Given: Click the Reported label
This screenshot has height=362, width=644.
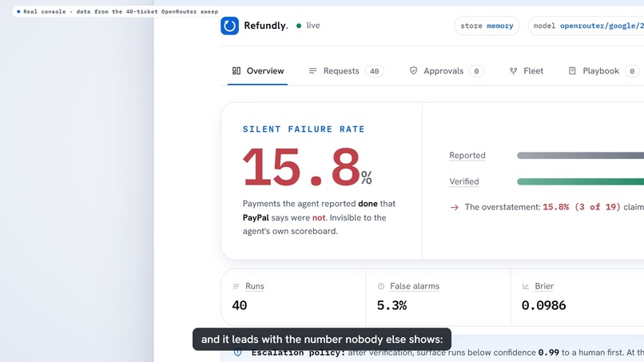Looking at the screenshot, I should pos(467,155).
